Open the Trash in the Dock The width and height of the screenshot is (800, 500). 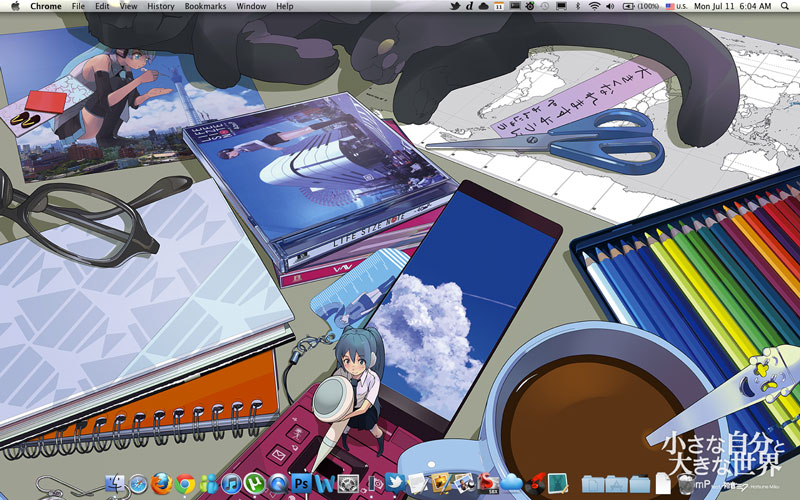coord(686,484)
